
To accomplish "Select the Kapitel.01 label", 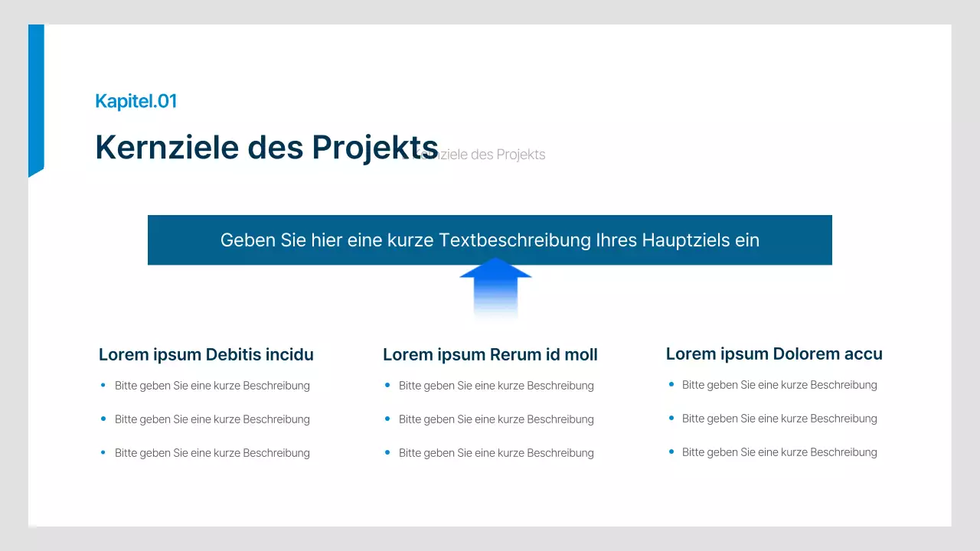I will coord(136,101).
